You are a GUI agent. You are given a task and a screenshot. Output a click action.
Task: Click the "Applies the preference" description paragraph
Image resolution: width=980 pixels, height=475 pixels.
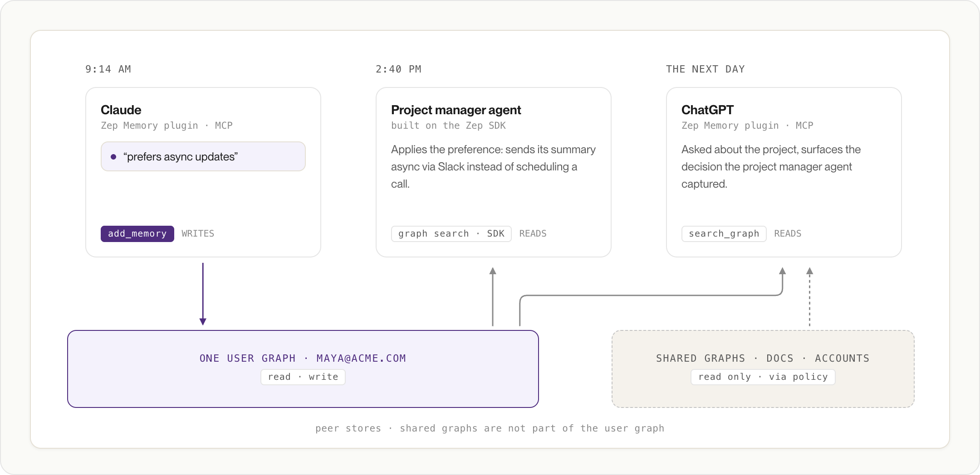click(x=494, y=167)
